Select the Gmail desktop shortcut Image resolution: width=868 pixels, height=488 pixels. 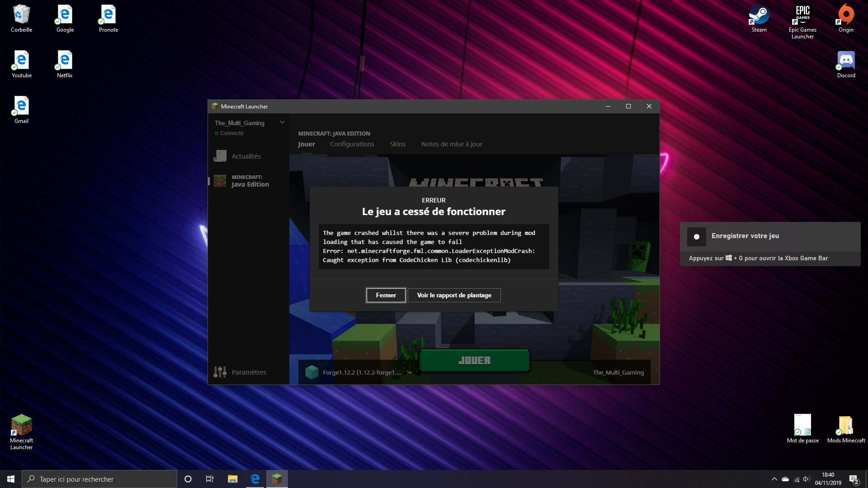pyautogui.click(x=21, y=110)
